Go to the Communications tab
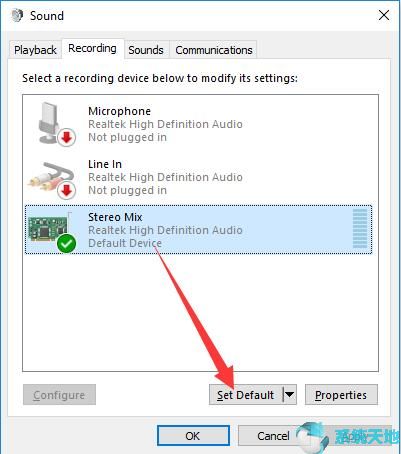Screen dimensions: 401x454 214,50
